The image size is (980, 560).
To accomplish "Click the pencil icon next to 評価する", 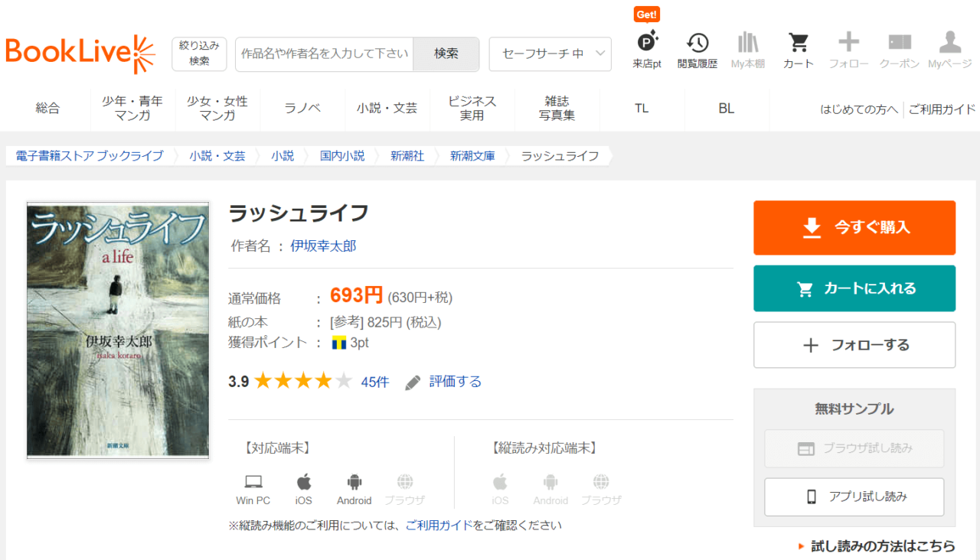I will 413,382.
